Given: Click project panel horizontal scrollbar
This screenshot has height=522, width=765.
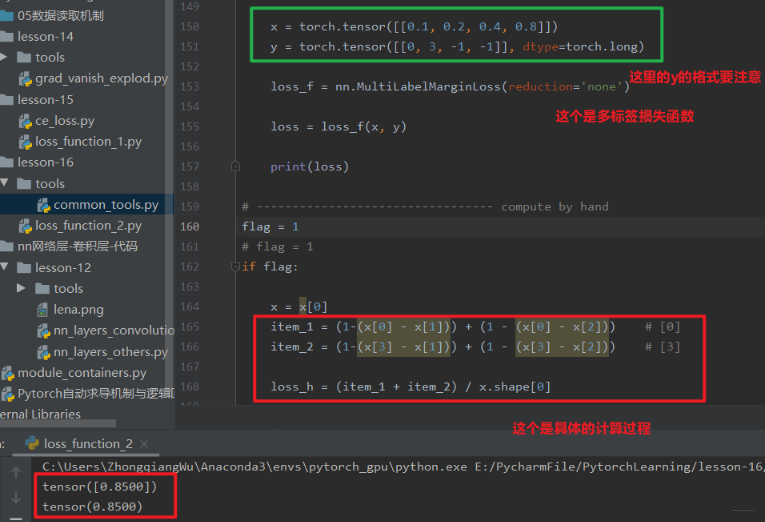Looking at the screenshot, I should click(x=58, y=423).
